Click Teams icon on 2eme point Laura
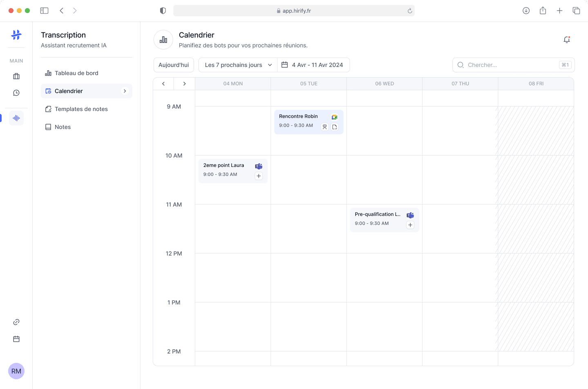588x389 pixels. pyautogui.click(x=258, y=166)
